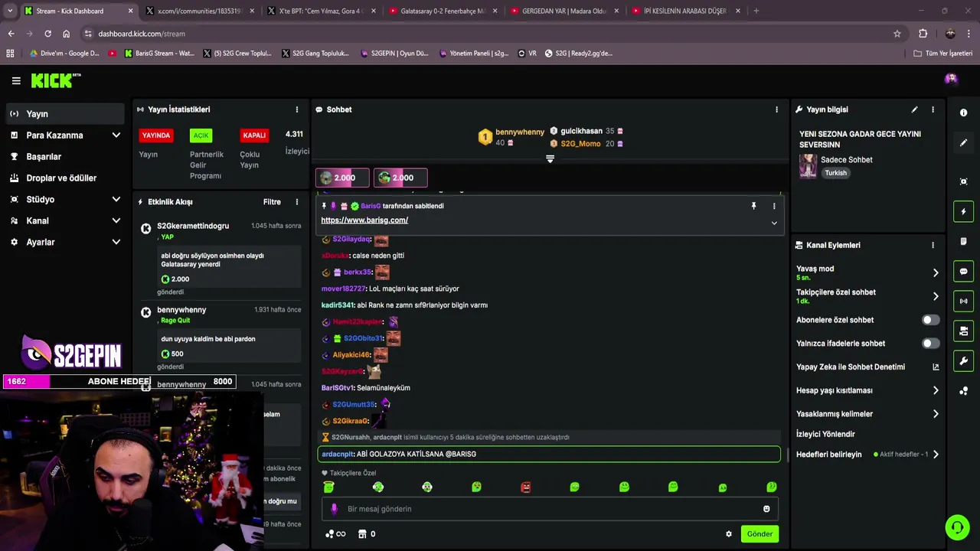Open the user avatar in header
The image size is (980, 551).
point(951,79)
